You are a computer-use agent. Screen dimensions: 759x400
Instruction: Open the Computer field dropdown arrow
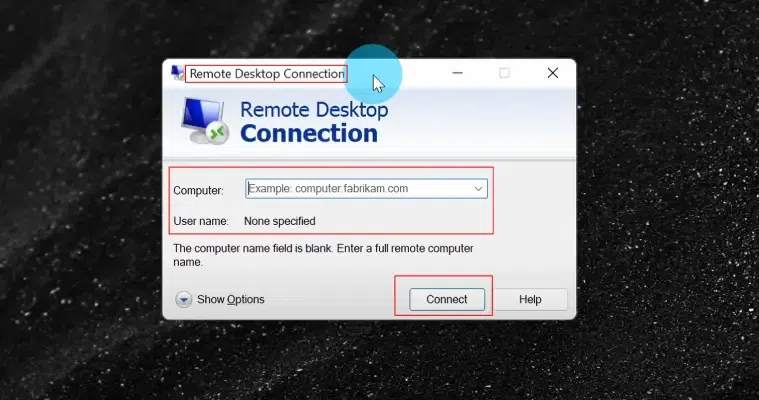point(478,189)
